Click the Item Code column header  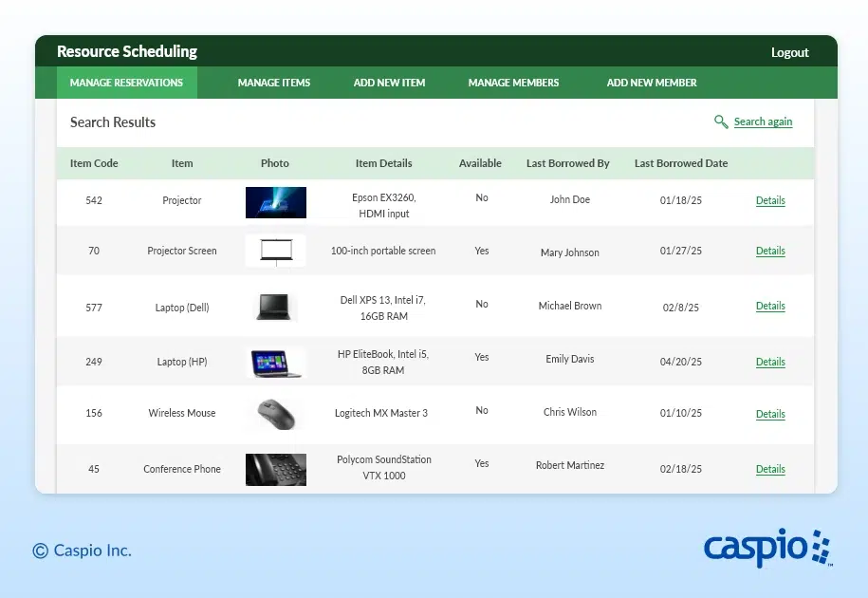pyautogui.click(x=94, y=163)
